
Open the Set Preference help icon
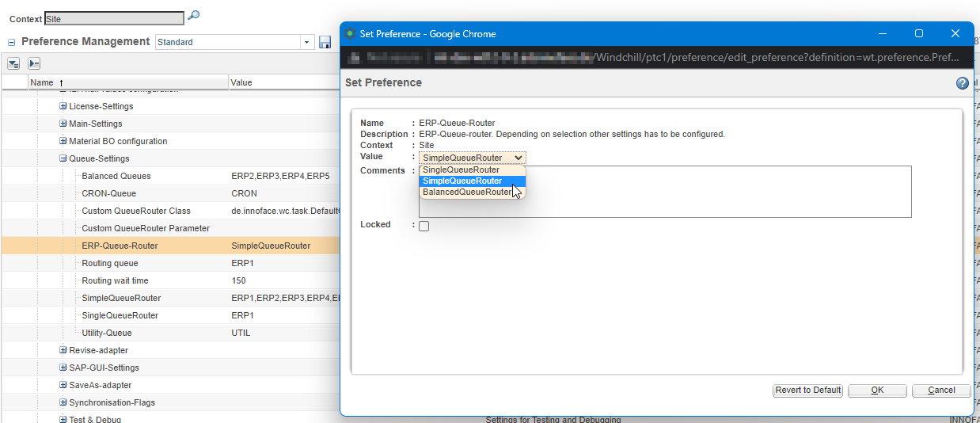pyautogui.click(x=962, y=83)
